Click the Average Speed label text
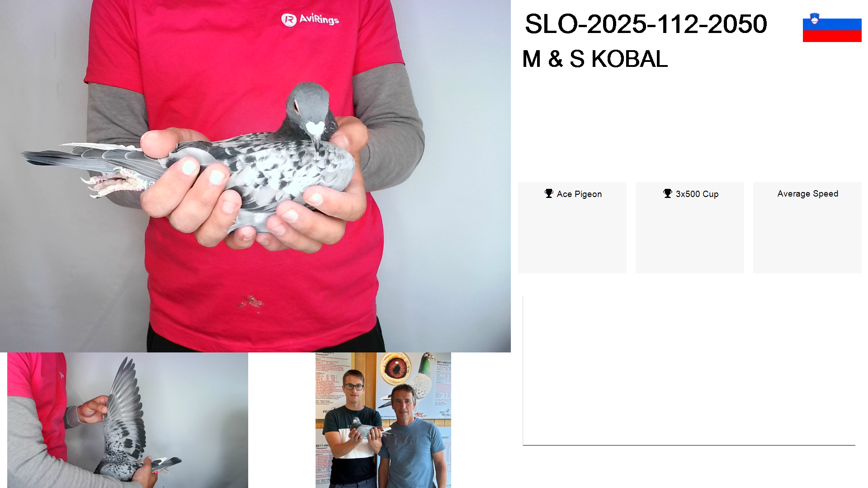Screen dimensions: 868x488 pos(808,193)
